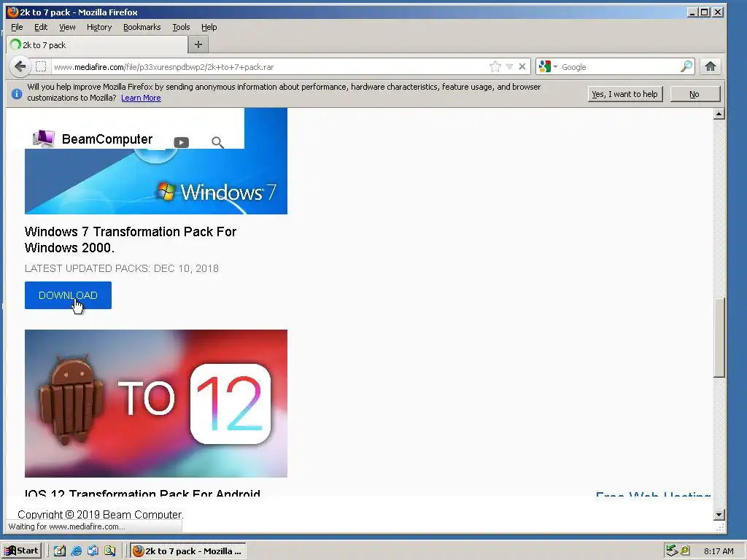Click the 8:17 AM clock
This screenshot has width=747, height=560.
[719, 551]
